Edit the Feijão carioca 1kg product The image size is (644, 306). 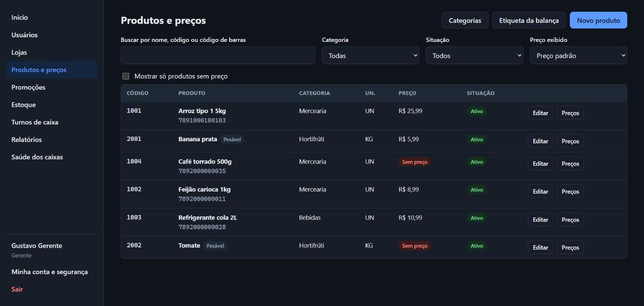point(540,191)
